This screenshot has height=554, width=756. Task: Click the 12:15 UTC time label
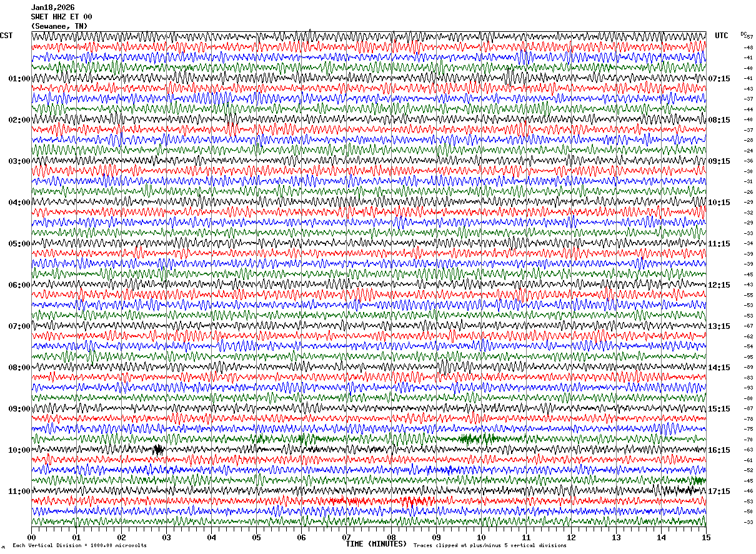[719, 285]
